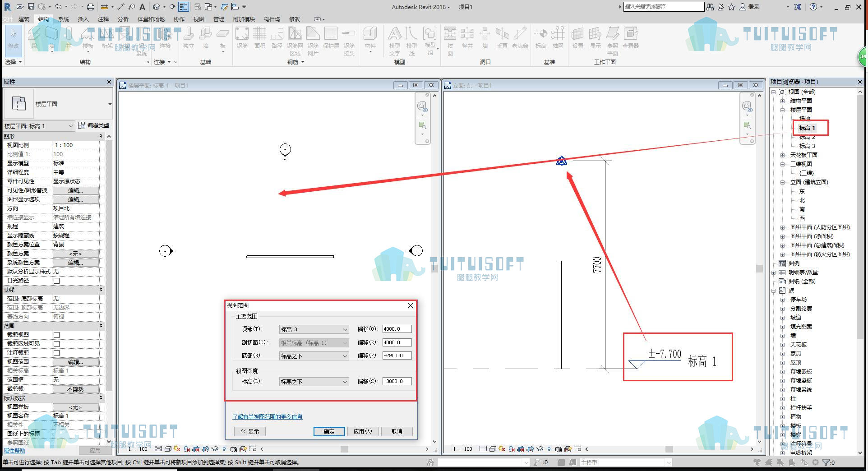Click the 轴网 grid tool icon
The height and width of the screenshot is (471, 868).
(558, 37)
